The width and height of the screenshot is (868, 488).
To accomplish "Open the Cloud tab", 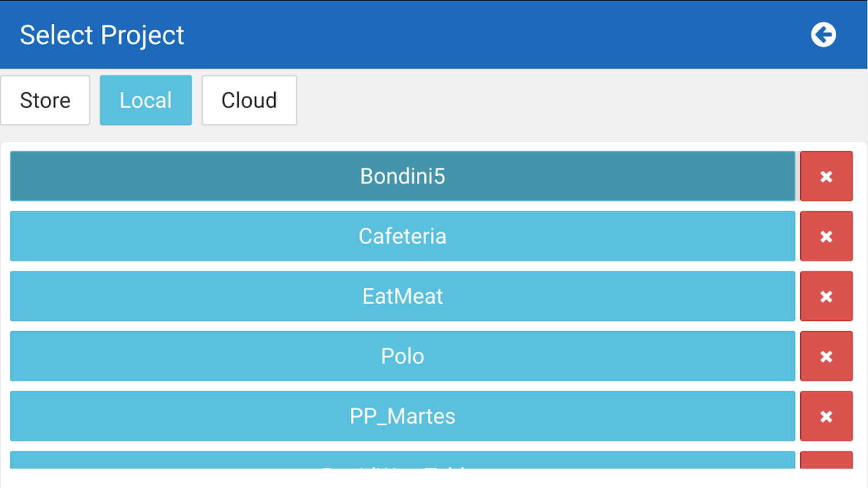I will point(249,100).
